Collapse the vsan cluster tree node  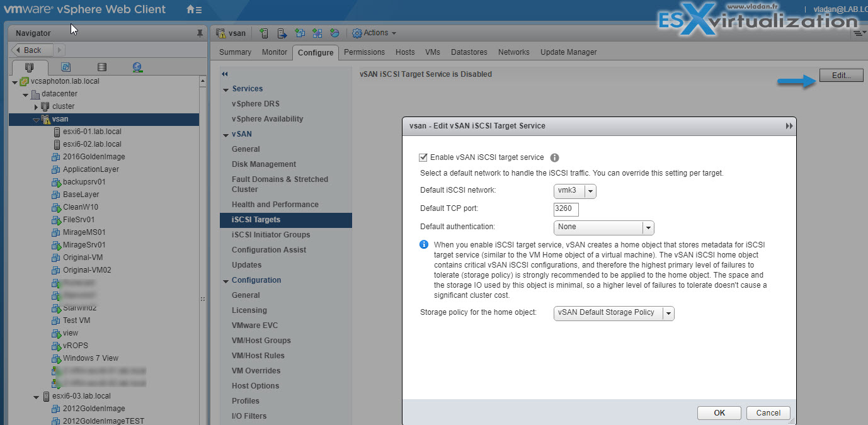pyautogui.click(x=36, y=120)
